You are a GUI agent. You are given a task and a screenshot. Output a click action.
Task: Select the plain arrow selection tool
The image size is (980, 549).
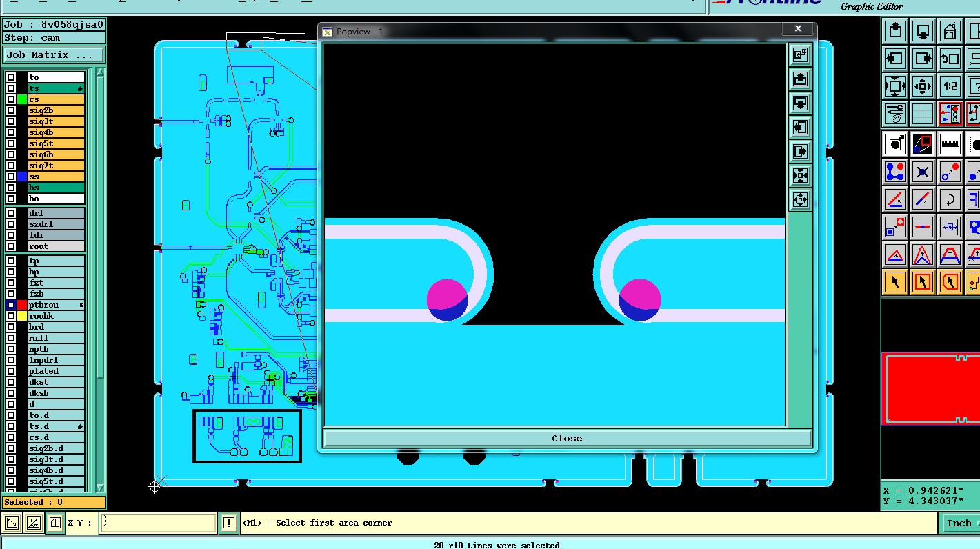pos(895,282)
